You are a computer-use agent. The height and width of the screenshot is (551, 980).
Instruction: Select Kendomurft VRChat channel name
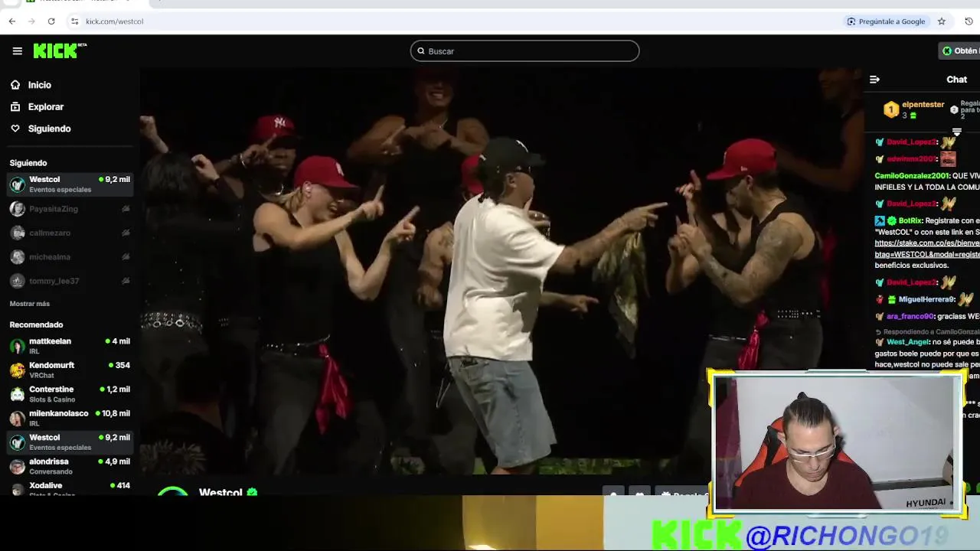(51, 365)
